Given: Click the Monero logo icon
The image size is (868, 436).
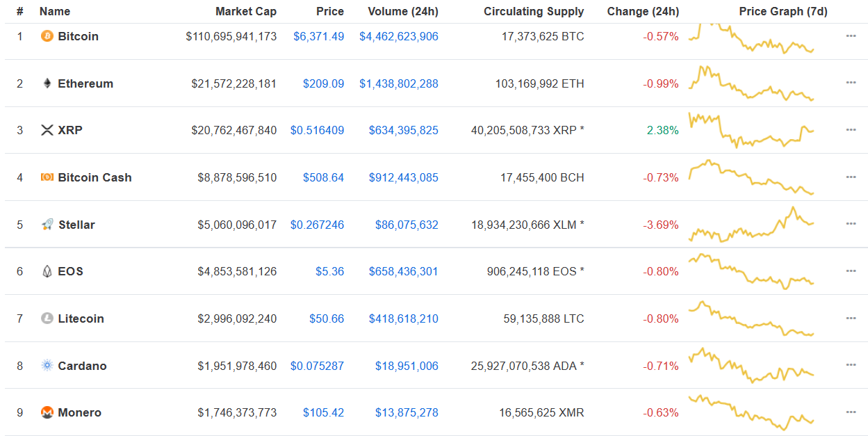Looking at the screenshot, I should pyautogui.click(x=46, y=412).
